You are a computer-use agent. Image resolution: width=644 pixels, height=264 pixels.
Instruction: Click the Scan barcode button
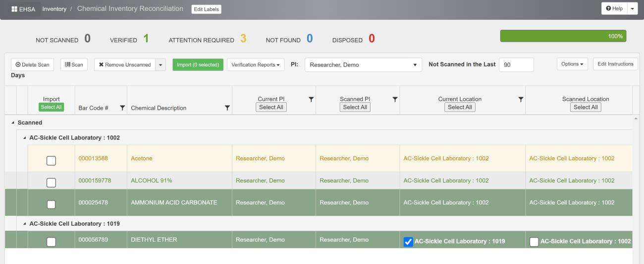click(74, 65)
